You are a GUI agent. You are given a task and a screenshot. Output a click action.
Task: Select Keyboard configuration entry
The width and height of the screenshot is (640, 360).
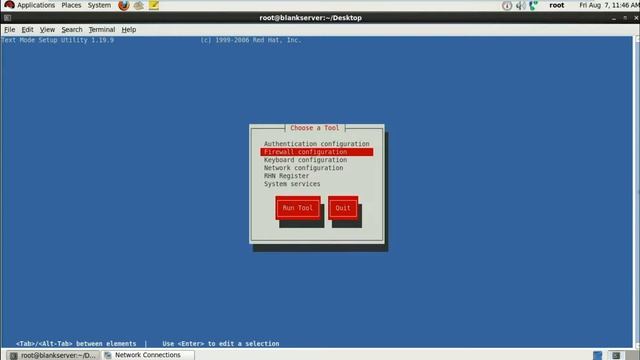point(316,160)
